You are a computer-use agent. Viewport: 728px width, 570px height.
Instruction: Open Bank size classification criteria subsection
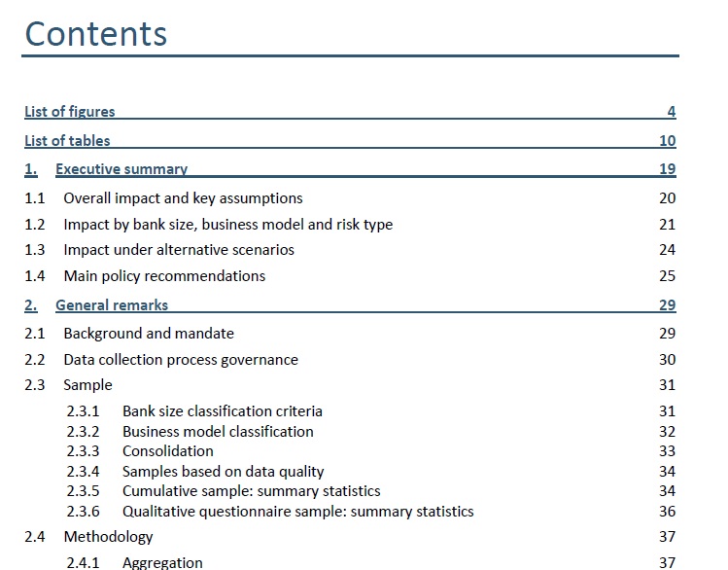[x=223, y=411]
